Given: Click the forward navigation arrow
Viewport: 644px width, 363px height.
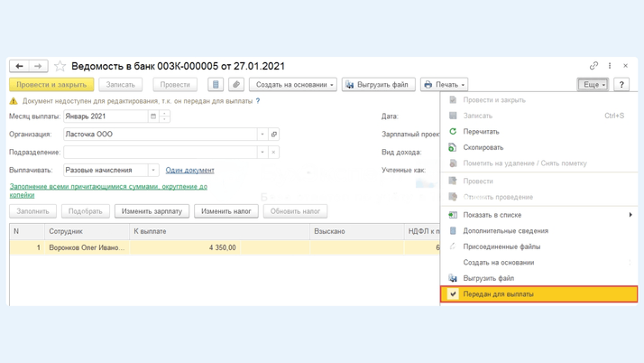Looking at the screenshot, I should click(x=38, y=66).
